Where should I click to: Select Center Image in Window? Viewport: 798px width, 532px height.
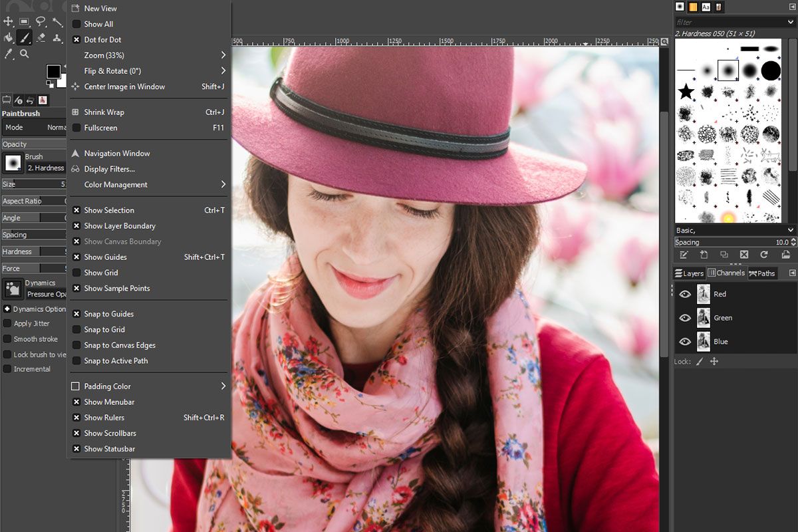149,87
